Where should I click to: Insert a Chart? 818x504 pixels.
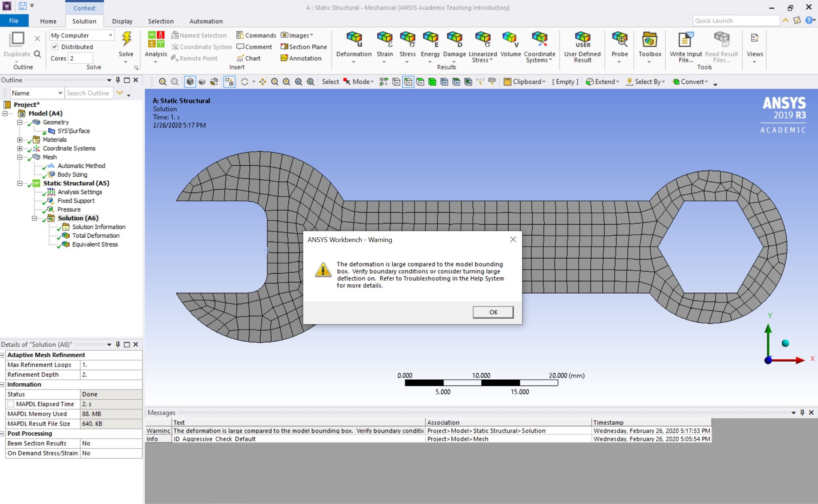coord(248,58)
